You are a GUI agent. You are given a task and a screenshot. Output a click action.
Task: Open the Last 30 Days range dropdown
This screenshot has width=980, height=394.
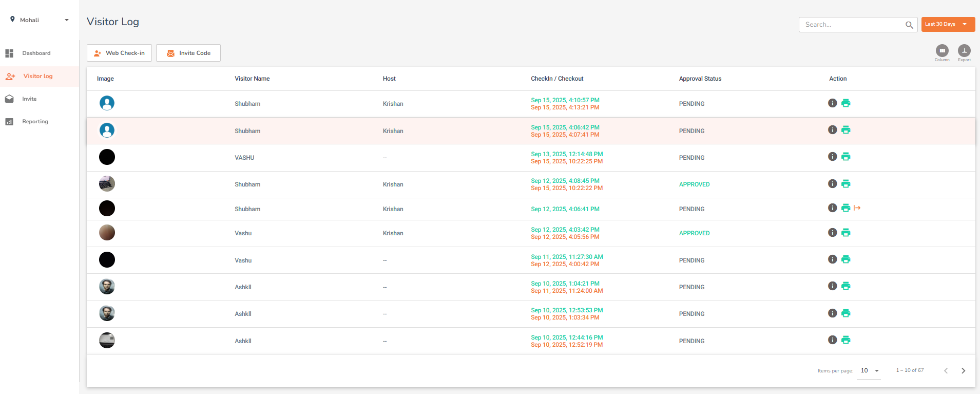pyautogui.click(x=948, y=24)
